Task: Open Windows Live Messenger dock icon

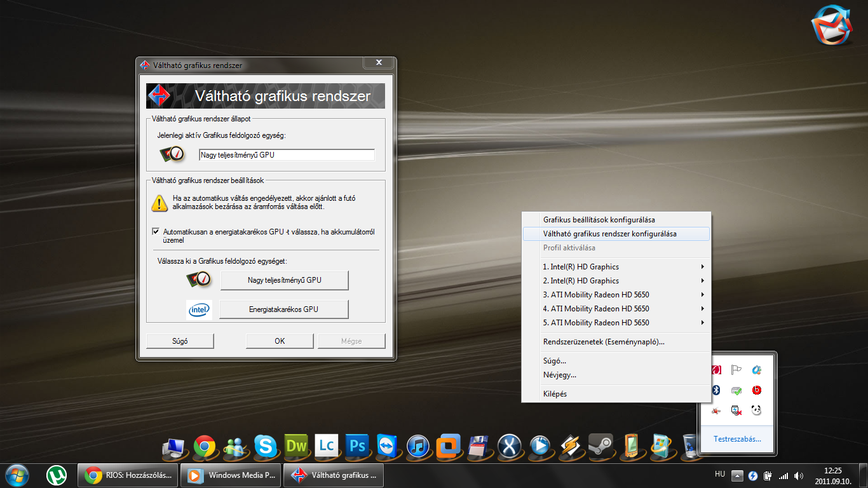Action: point(235,447)
